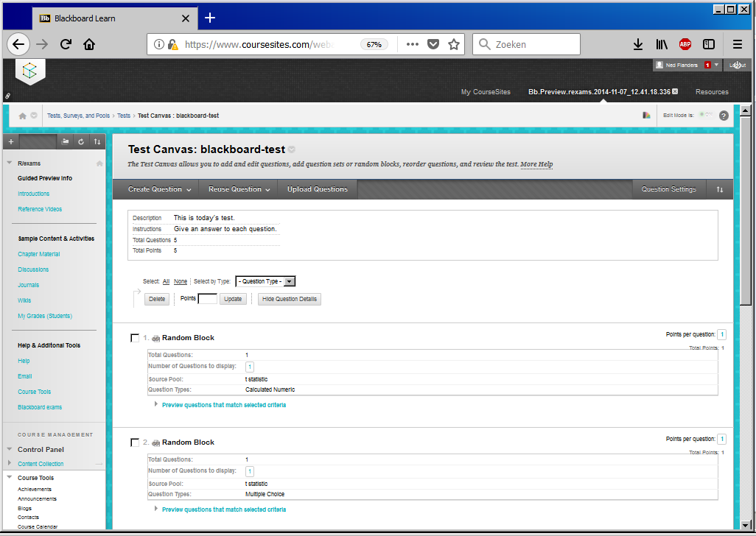Screen dimensions: 756x536
Task: Click the Zoeken search box
Action: pos(526,44)
